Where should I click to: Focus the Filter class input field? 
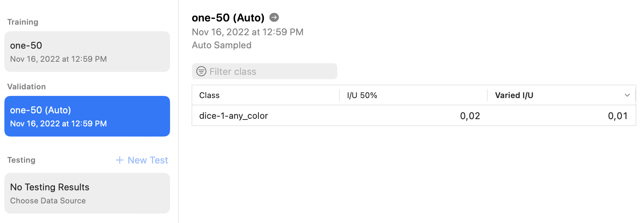(265, 71)
